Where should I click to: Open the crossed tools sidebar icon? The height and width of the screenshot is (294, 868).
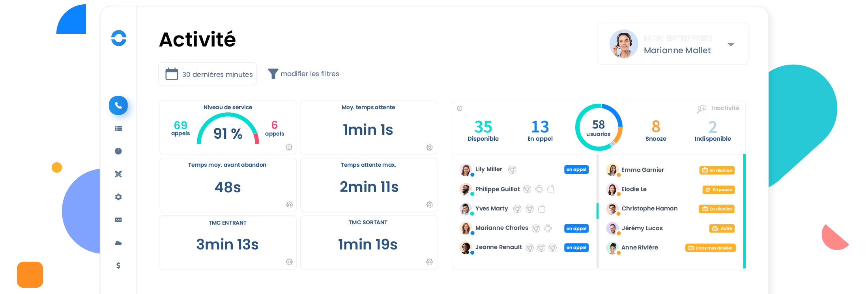[118, 174]
